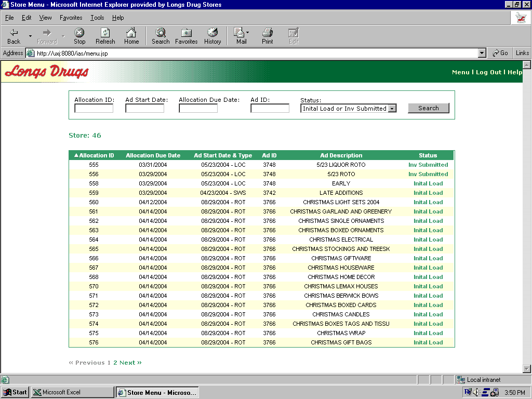The height and width of the screenshot is (399, 532).
Task: Click the Ad ID input field
Action: [x=270, y=108]
